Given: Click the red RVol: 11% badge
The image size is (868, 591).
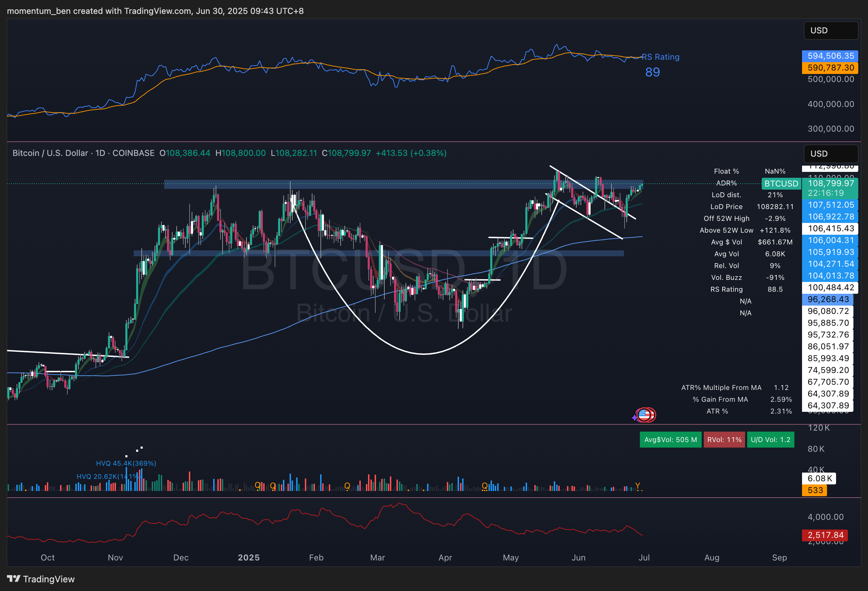Looking at the screenshot, I should point(724,439).
